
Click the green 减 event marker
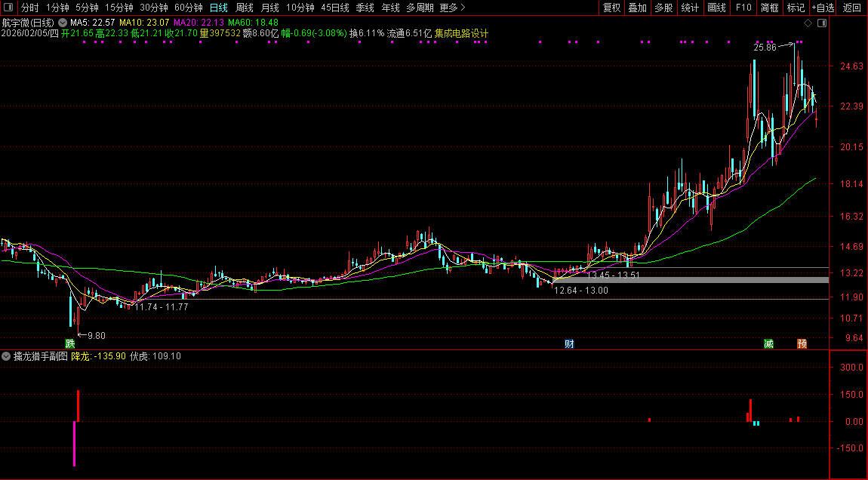tap(768, 343)
